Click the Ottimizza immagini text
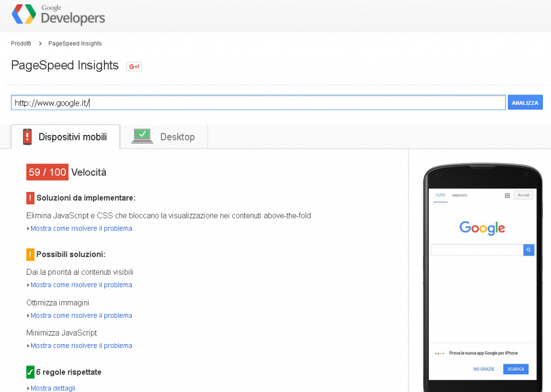Viewport: 551px width, 392px height. point(58,303)
